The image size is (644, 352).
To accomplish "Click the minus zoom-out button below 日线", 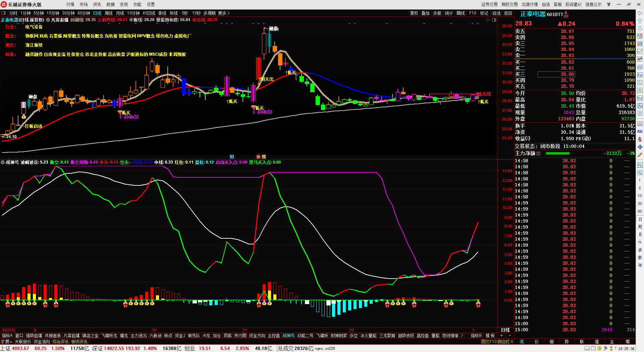I will (x=510, y=336).
